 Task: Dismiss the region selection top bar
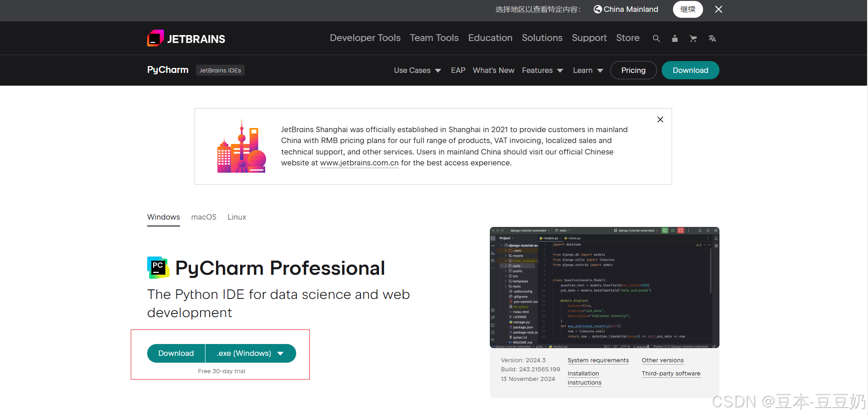coord(719,9)
